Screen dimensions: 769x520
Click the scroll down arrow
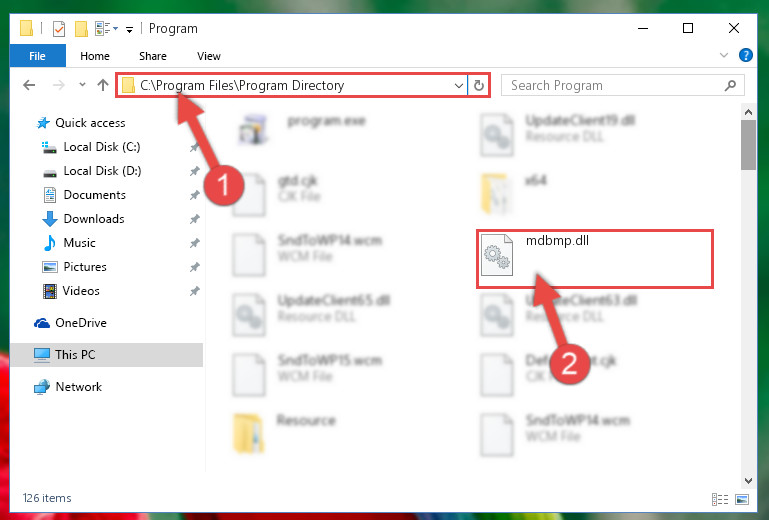[x=748, y=480]
